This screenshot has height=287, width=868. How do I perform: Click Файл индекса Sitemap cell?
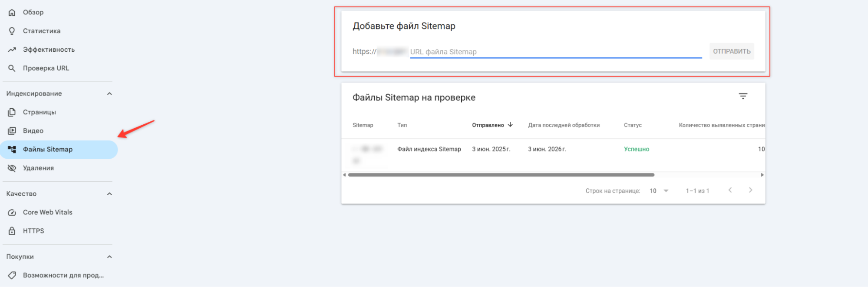click(x=429, y=149)
